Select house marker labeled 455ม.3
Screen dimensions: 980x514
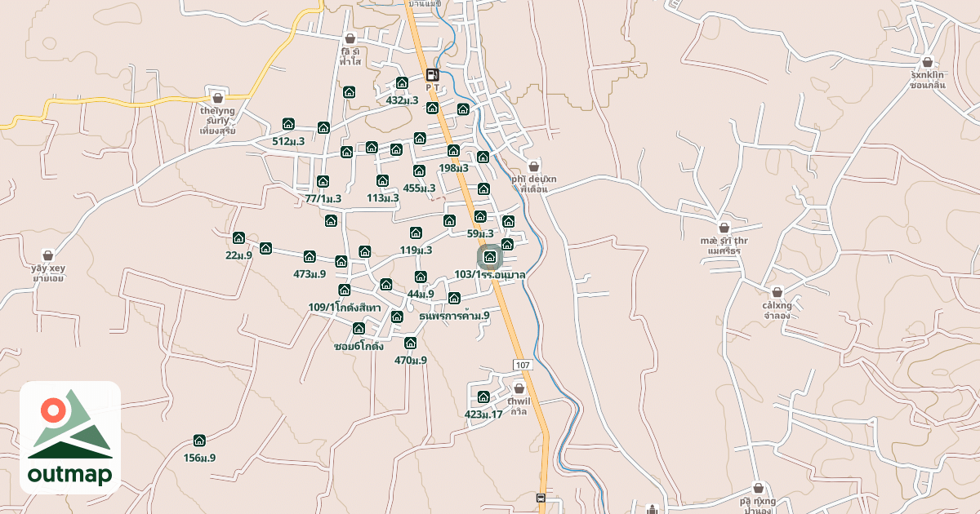(x=419, y=171)
